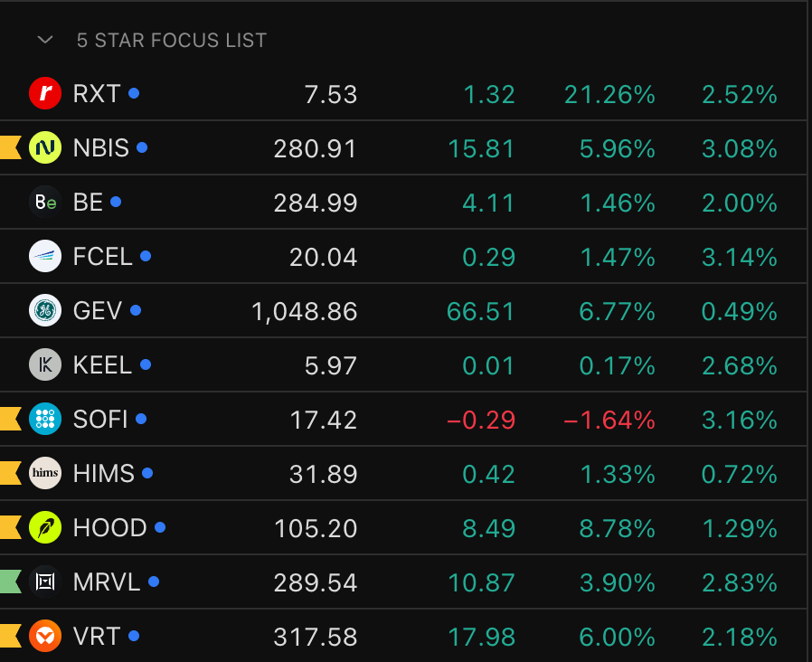Click GEV last price 1,048.86
The image size is (812, 662).
[305, 312]
